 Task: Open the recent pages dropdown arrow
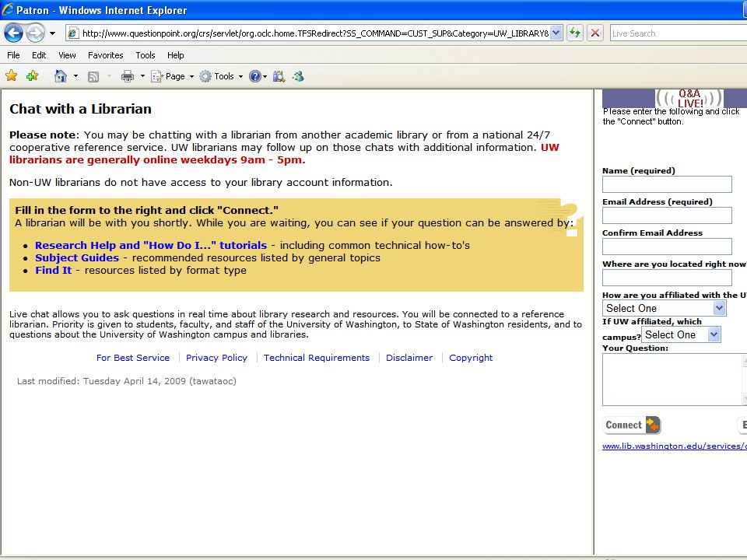click(52, 33)
